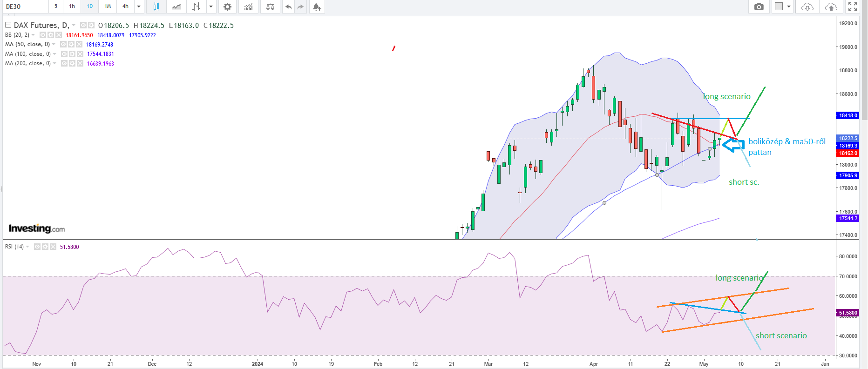Remove the MA (50, close, 0) indicator
The height and width of the screenshot is (369, 868).
tap(79, 44)
